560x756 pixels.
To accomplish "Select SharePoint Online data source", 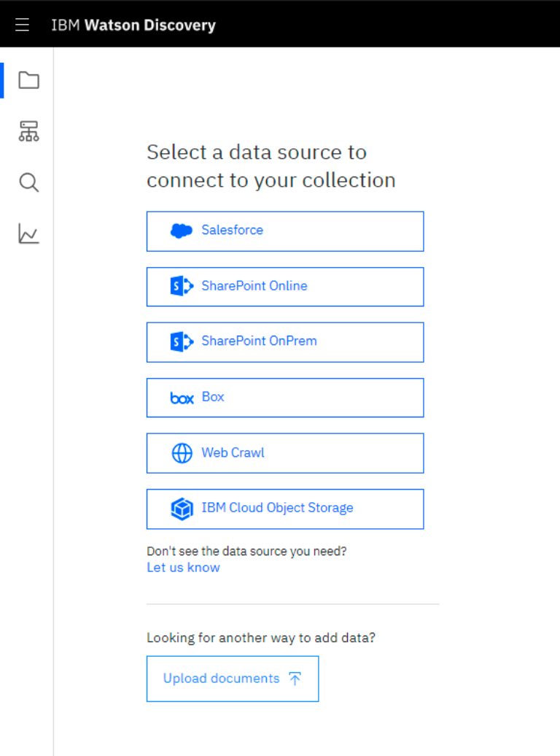I will point(285,286).
